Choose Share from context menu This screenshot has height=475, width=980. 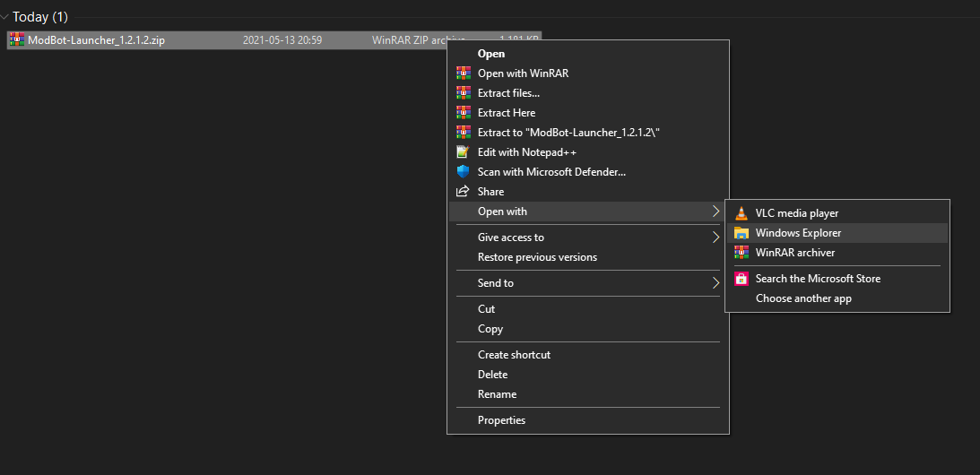coord(588,191)
